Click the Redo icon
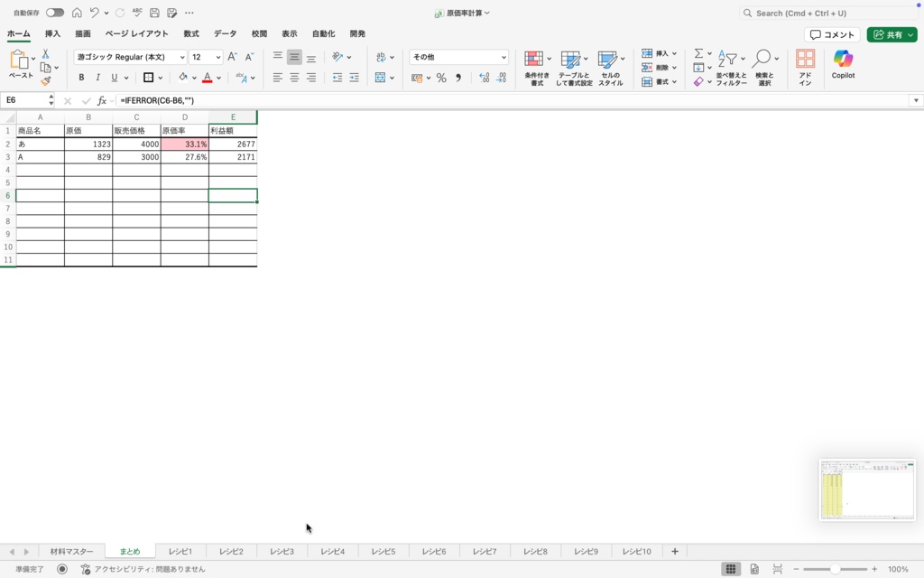 (120, 13)
